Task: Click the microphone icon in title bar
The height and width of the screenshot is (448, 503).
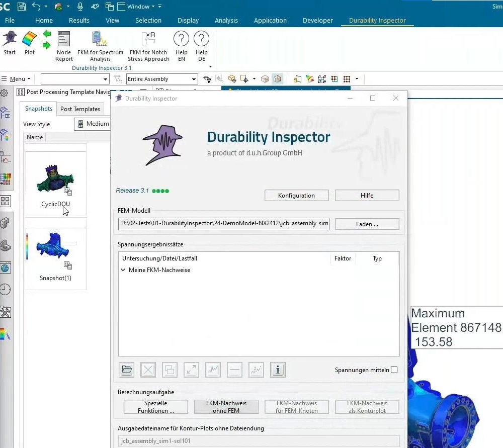Action: [x=80, y=7]
